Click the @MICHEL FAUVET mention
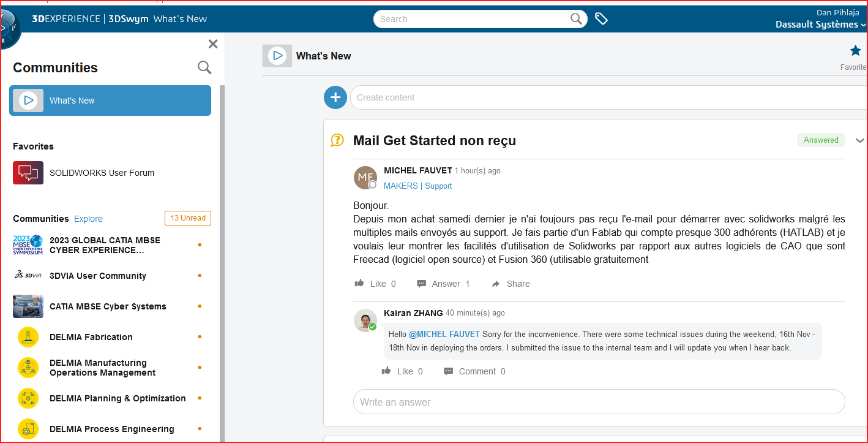The height and width of the screenshot is (443, 868). point(444,334)
